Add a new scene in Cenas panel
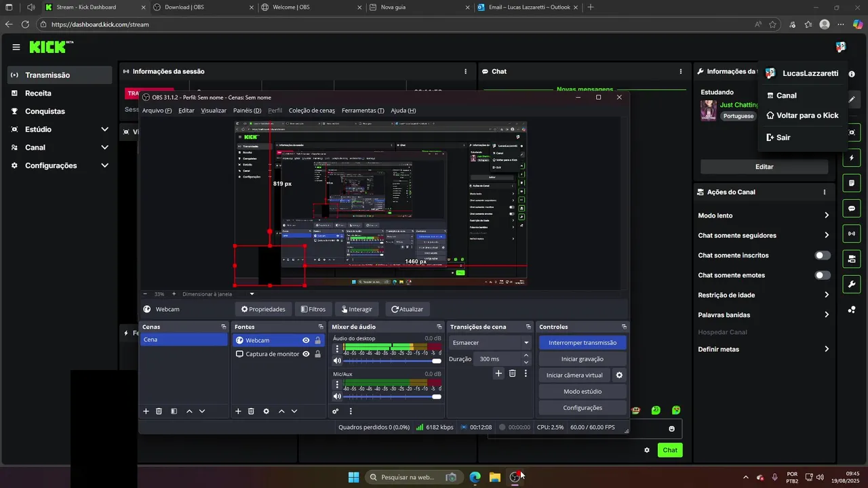The height and width of the screenshot is (488, 868). pos(146,411)
